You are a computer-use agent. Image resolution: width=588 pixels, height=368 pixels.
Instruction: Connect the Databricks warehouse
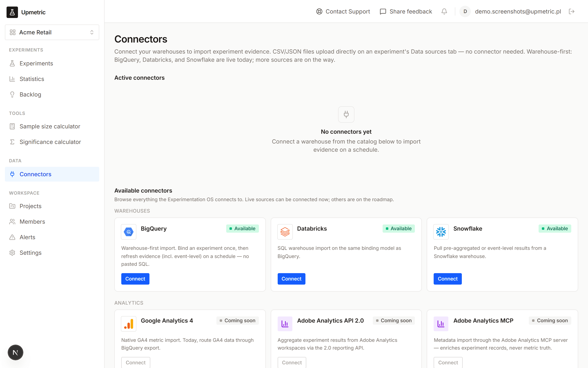point(291,279)
